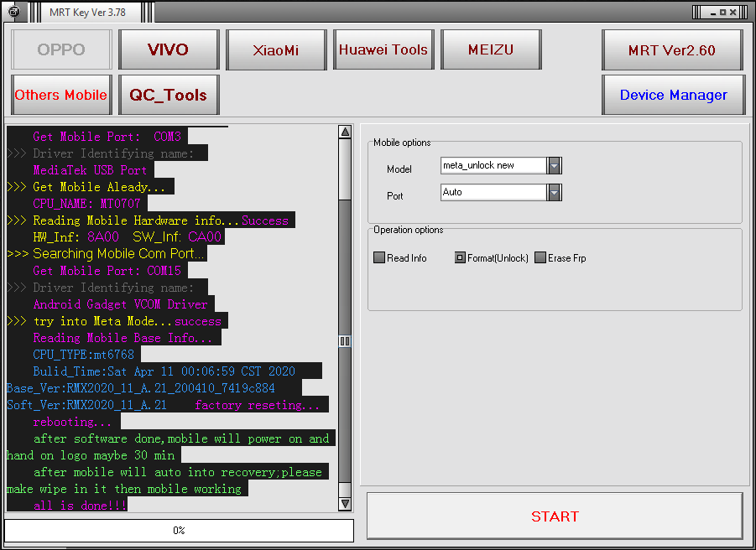756x550 pixels.
Task: Click the 'Mobile options' group label
Action: click(x=402, y=143)
